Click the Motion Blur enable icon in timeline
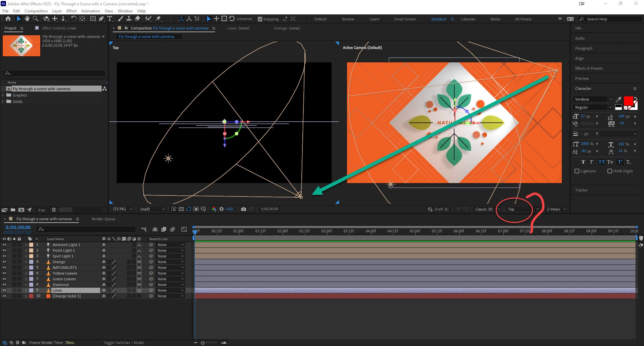This screenshot has width=644, height=346. (172, 229)
